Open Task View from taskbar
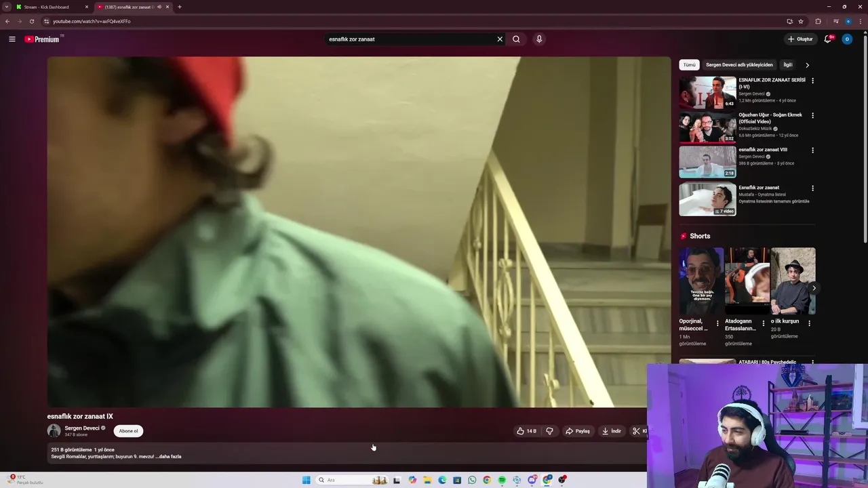868x488 pixels. (x=397, y=480)
